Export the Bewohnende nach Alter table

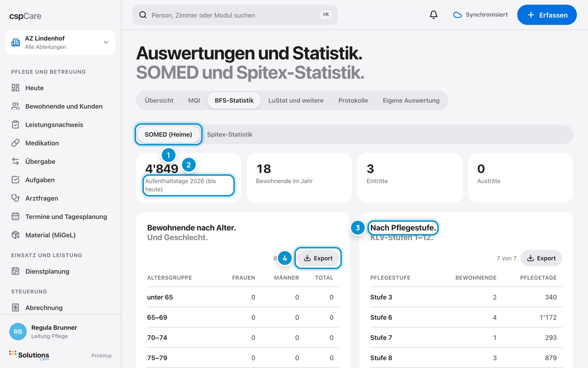coord(318,258)
